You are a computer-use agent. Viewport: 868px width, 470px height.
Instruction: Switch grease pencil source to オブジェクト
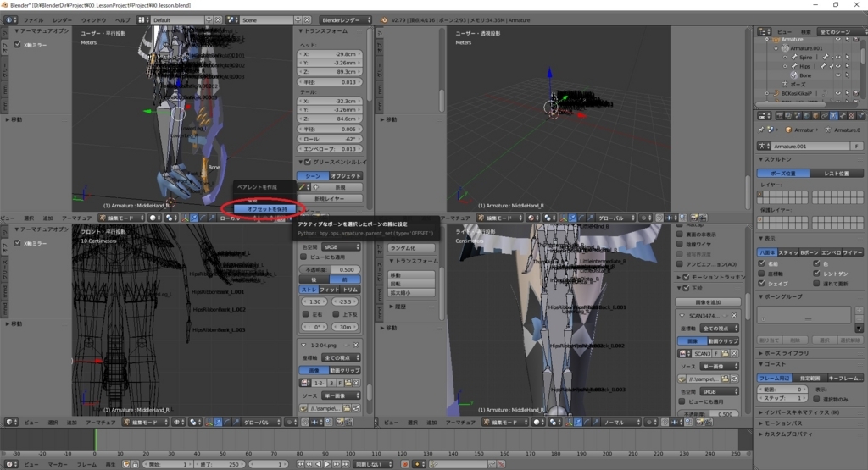click(x=346, y=176)
